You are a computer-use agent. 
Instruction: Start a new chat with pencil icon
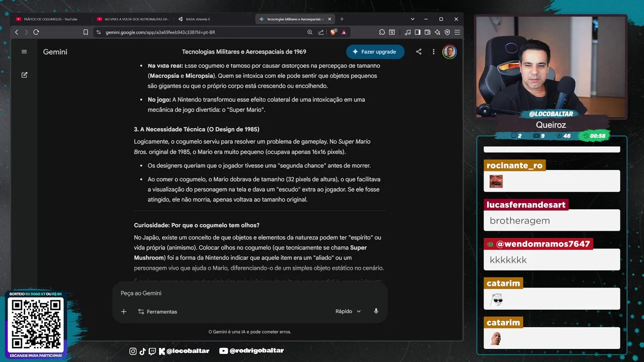24,75
